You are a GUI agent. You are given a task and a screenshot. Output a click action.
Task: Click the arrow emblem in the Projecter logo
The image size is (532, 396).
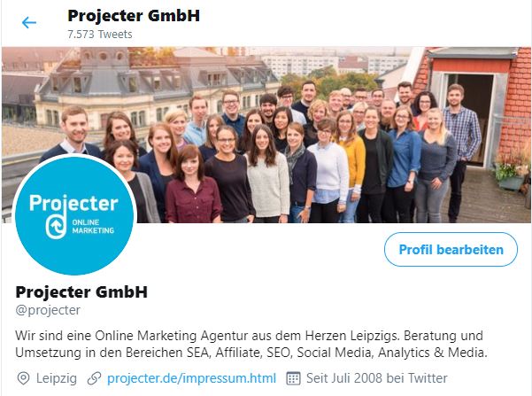click(55, 227)
